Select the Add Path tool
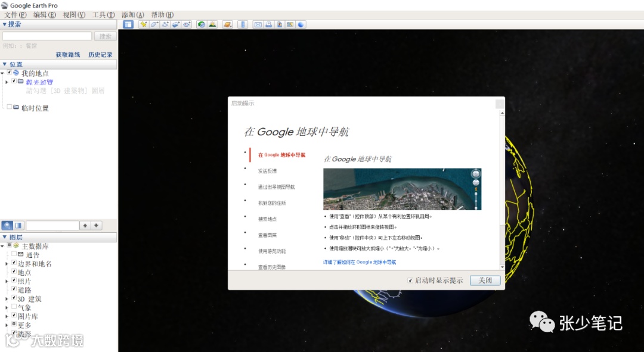This screenshot has width=644, height=352. click(x=165, y=24)
